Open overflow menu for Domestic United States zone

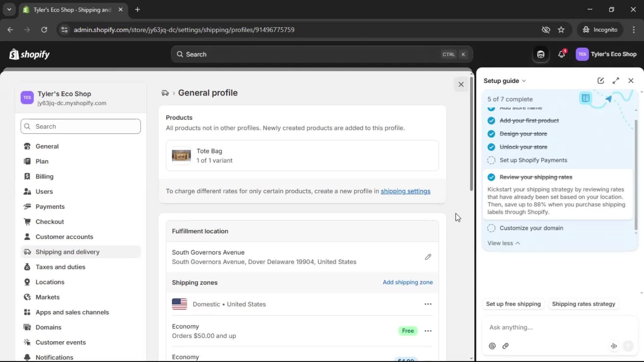(x=428, y=304)
